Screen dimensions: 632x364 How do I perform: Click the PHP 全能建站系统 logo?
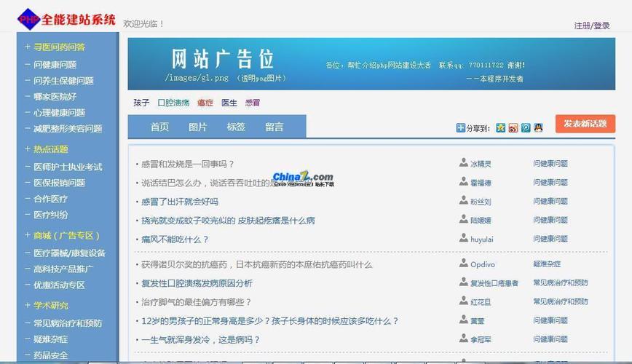click(x=66, y=20)
